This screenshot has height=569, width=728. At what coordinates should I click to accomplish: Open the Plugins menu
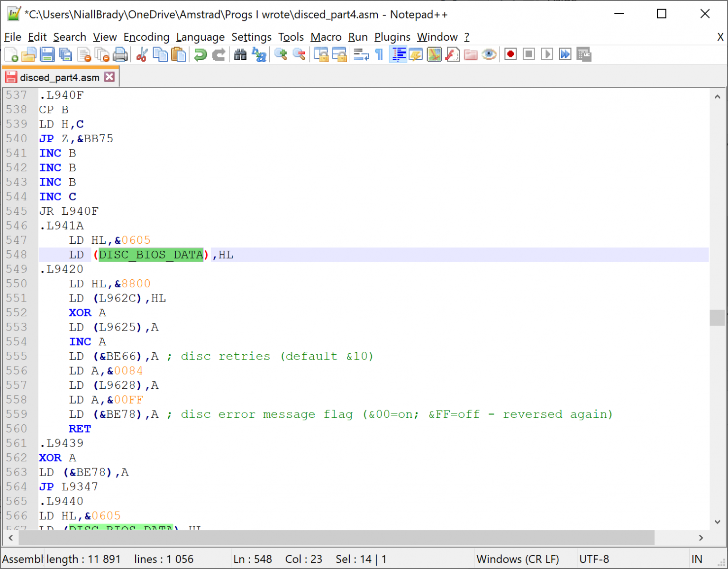click(392, 37)
